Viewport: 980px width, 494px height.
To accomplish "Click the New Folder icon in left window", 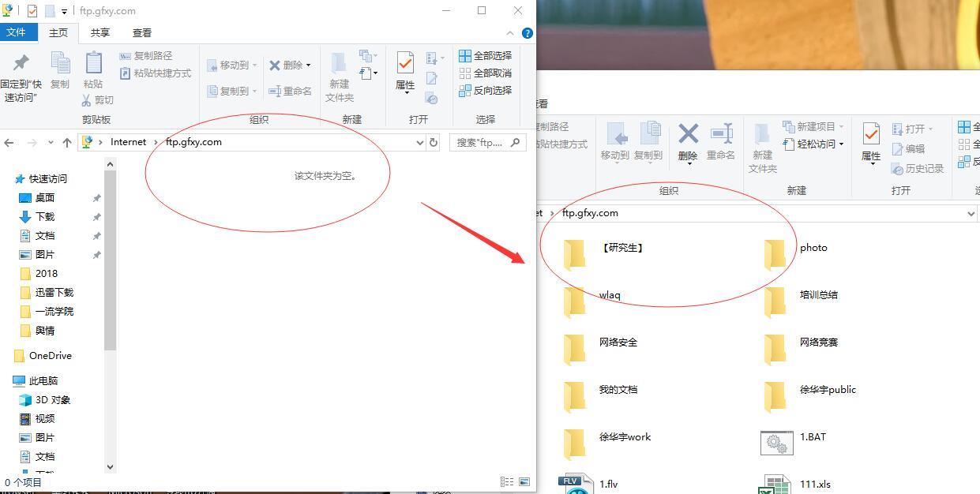I will 339,64.
